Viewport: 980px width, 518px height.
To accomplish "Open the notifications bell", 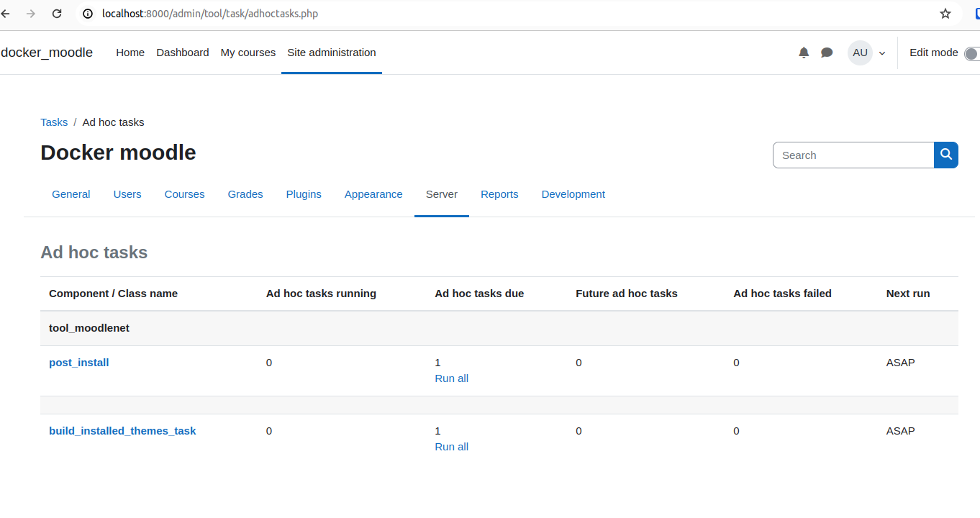I will click(x=804, y=53).
